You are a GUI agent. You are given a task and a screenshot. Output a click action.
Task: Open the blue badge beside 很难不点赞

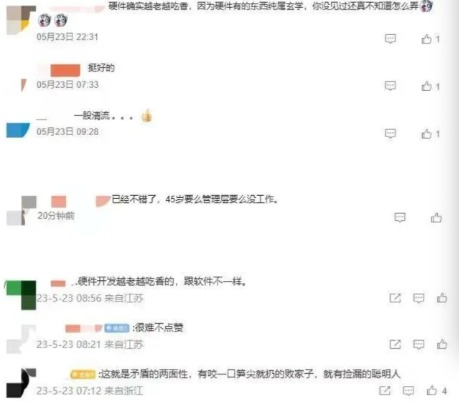(117, 328)
